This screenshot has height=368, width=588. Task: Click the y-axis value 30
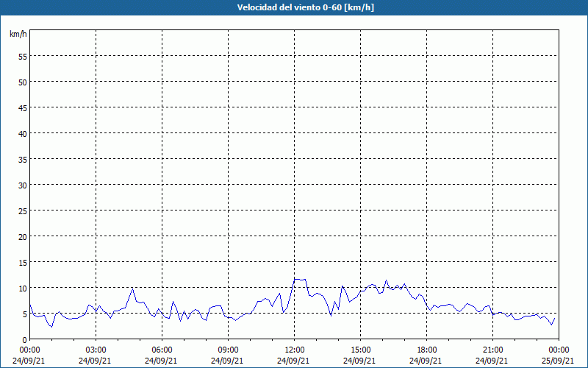tap(23, 185)
